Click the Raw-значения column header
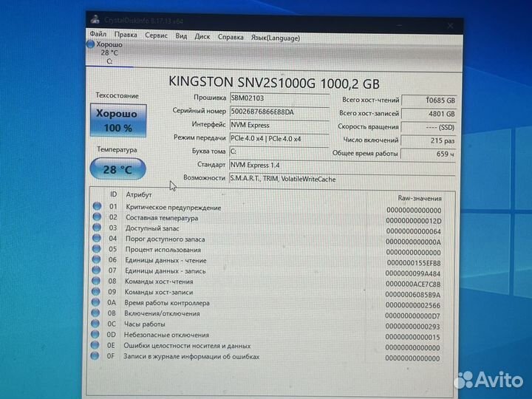 click(420, 198)
